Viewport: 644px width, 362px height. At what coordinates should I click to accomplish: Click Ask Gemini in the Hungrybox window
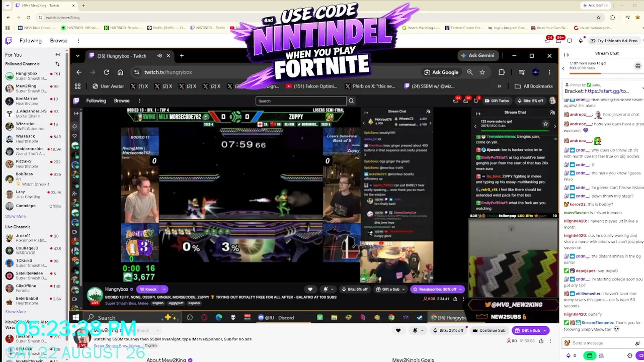477,56
